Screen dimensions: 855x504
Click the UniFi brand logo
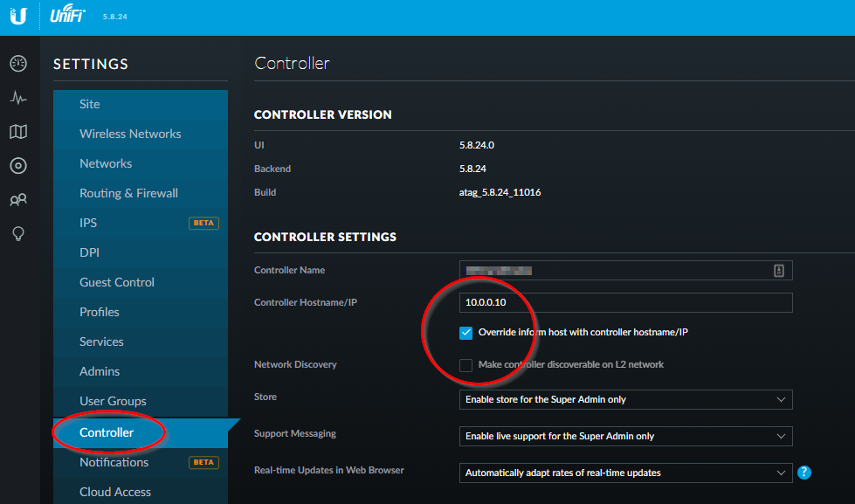point(67,14)
